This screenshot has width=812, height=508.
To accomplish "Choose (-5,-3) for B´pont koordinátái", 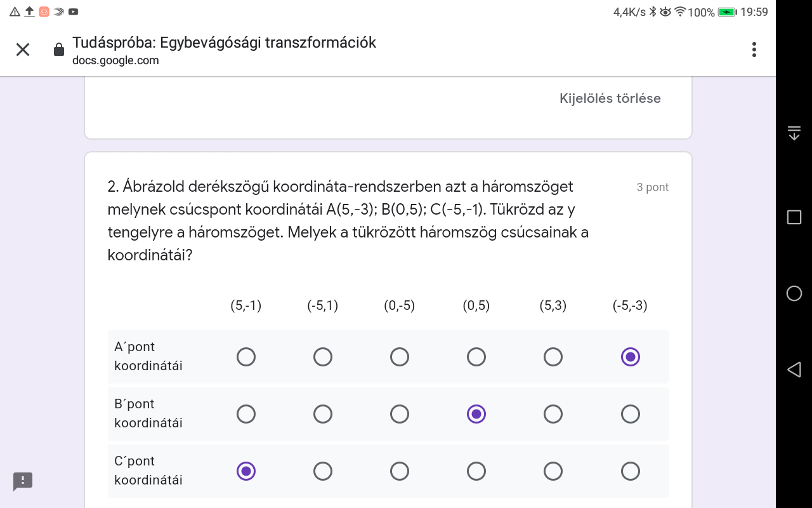I will 630,414.
